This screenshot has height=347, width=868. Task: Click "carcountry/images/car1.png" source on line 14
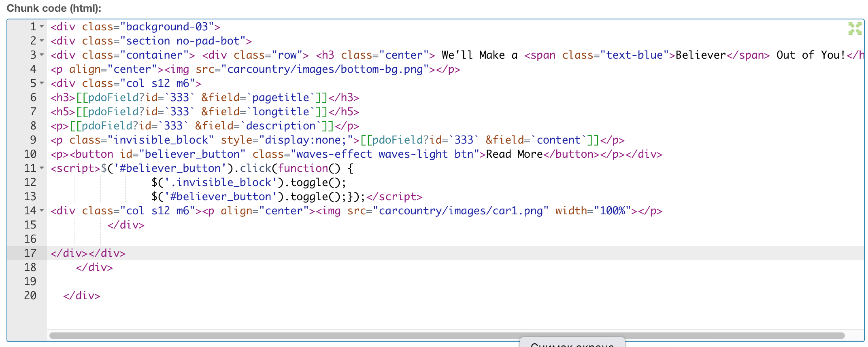point(461,211)
